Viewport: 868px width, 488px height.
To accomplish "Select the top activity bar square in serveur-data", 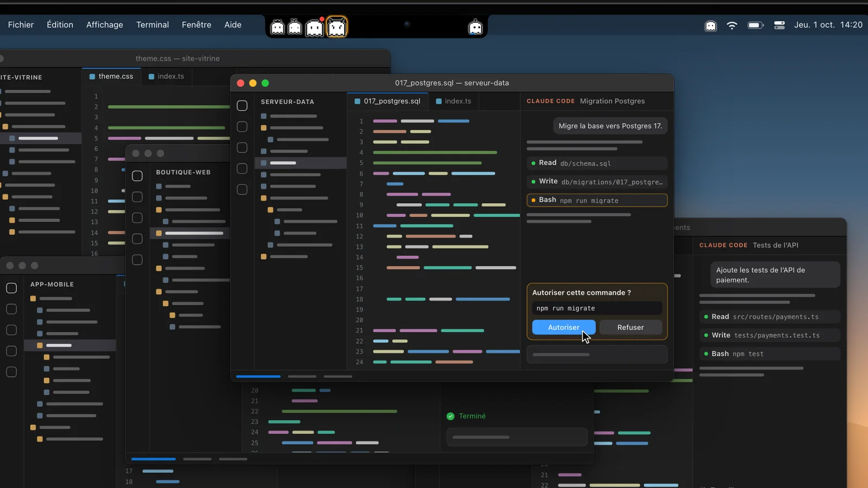I will tap(242, 106).
